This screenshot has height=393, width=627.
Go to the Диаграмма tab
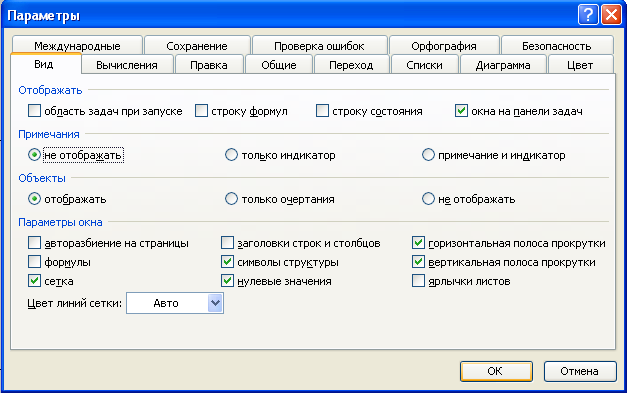503,65
